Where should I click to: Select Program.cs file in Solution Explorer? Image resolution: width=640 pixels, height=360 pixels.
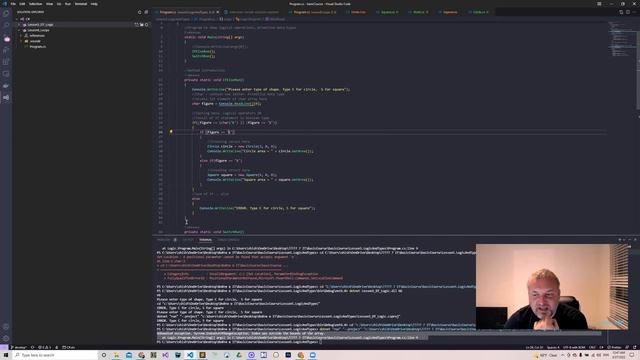38,47
